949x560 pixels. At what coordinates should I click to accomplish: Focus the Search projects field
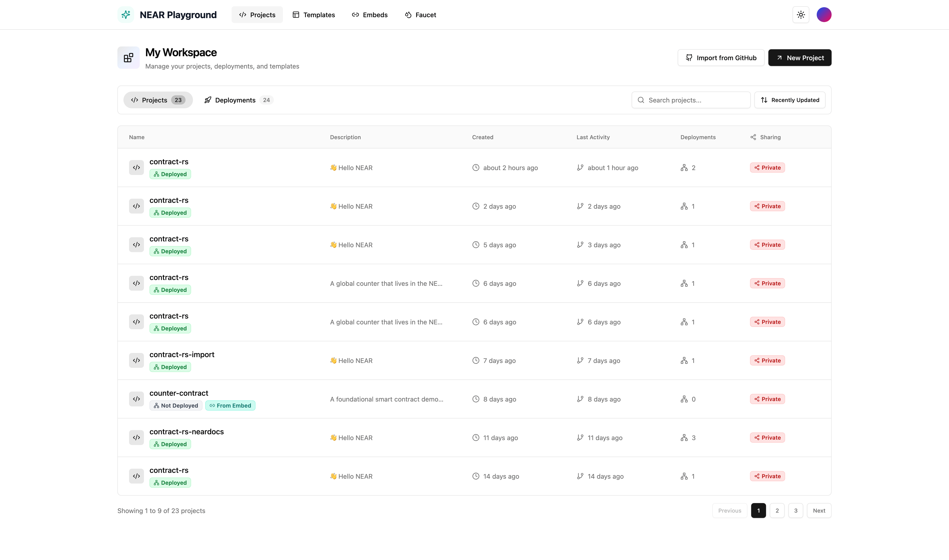(691, 100)
